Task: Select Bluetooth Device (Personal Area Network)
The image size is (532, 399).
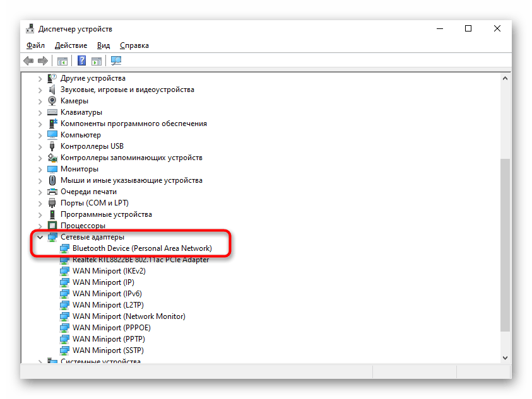Action: [142, 248]
